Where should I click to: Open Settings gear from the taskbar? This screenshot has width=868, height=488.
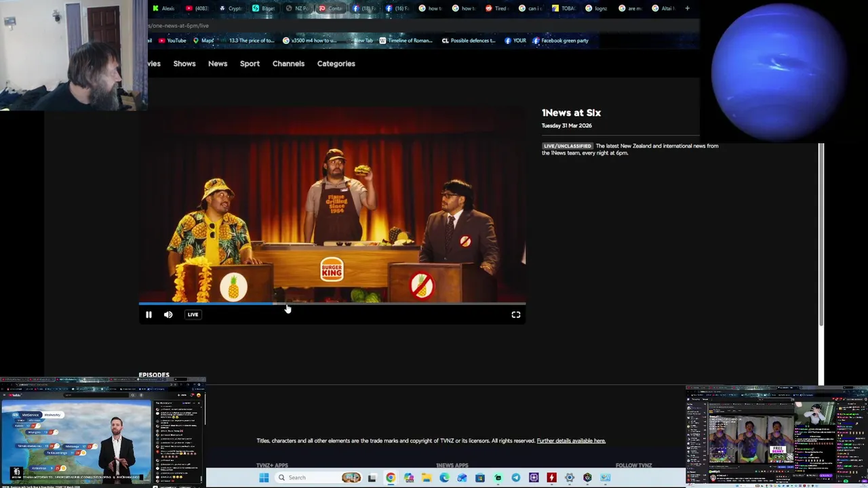[570, 477]
